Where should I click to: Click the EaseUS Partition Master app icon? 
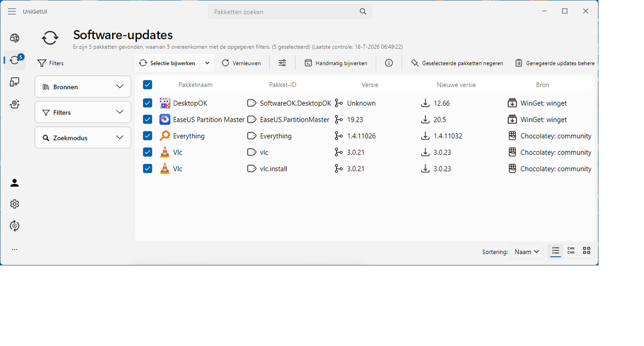click(165, 120)
